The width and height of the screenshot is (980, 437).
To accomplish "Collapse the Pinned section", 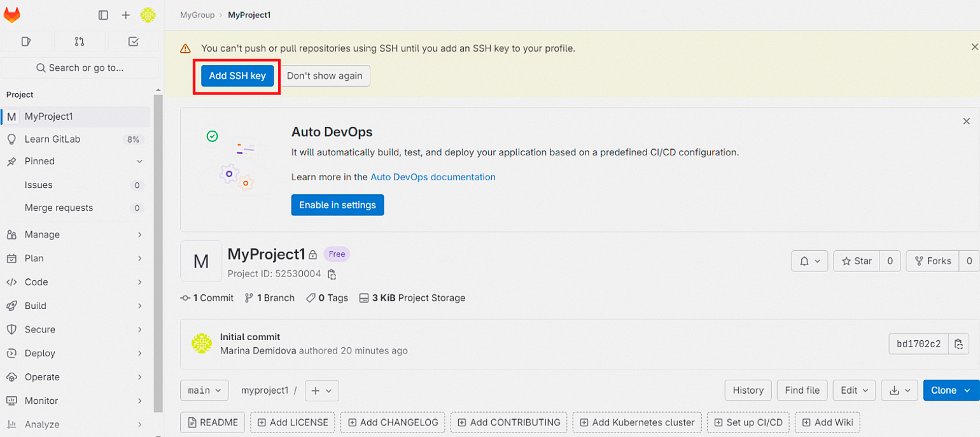I will click(x=76, y=161).
